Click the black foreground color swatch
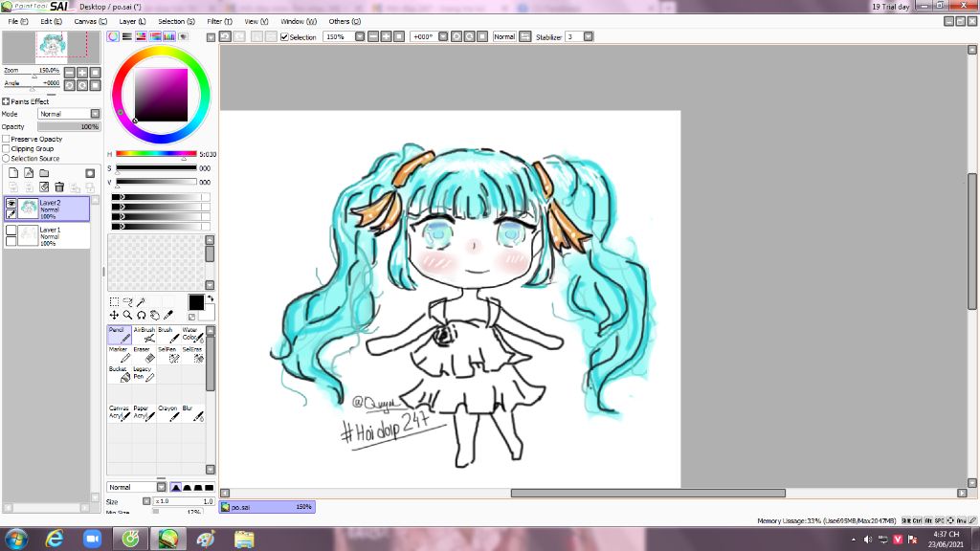The height and width of the screenshot is (551, 980). click(x=195, y=302)
